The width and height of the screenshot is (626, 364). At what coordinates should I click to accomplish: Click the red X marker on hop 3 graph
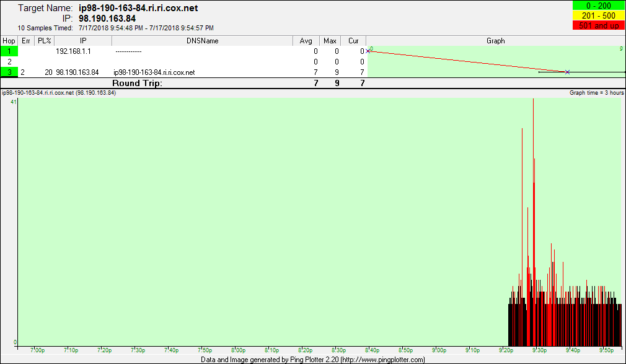(x=567, y=72)
